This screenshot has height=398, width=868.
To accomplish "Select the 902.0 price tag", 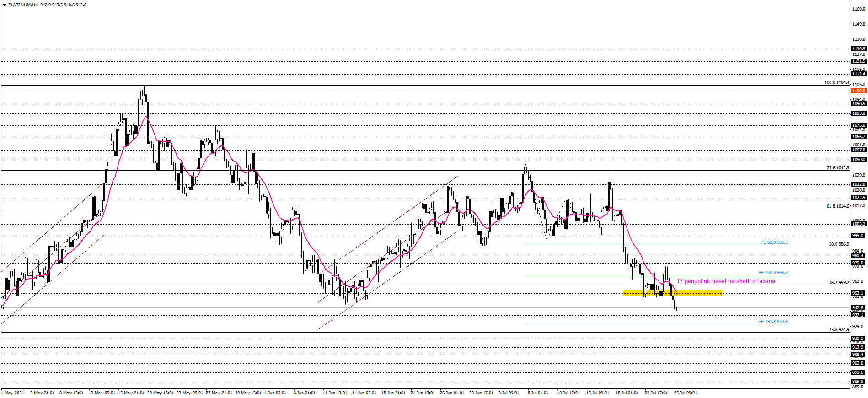I will pos(857,363).
